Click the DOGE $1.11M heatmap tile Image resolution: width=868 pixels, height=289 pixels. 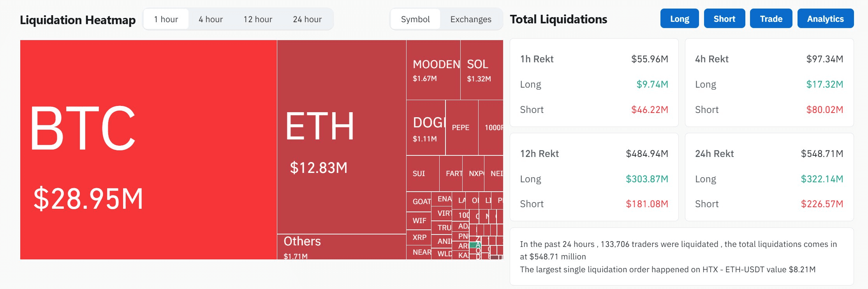point(426,128)
